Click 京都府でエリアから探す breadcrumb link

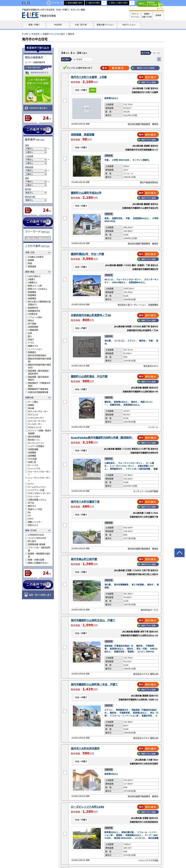(54, 34)
